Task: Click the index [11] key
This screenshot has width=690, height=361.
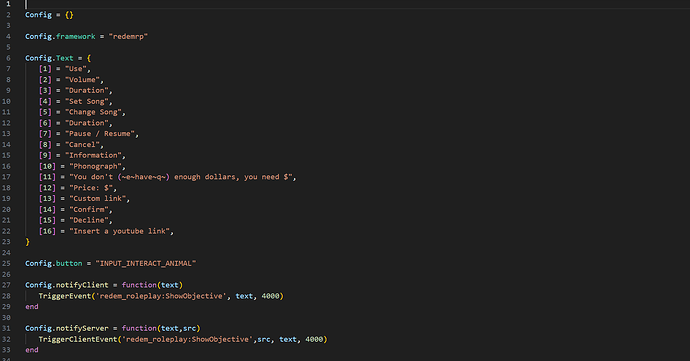Action: 48,177
